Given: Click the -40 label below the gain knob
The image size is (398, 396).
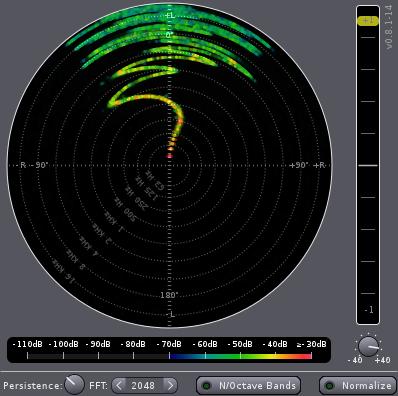Looking at the screenshot, I should click(x=355, y=360).
